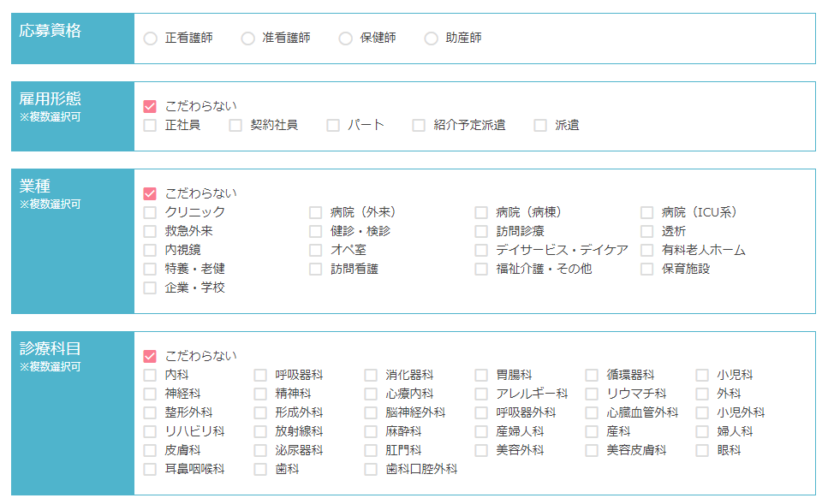Viewport: 828px width, 504px height.
Task: Select 病院（病棟） checkbox
Action: [481, 213]
